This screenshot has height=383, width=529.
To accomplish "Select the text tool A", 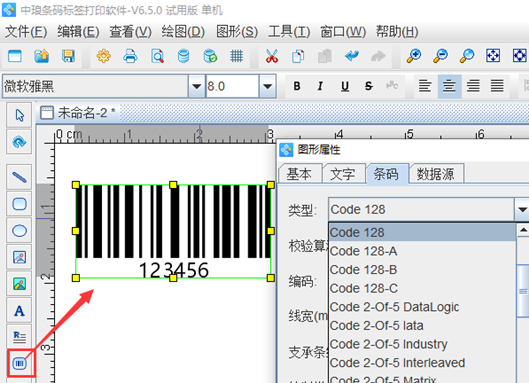I will 19,310.
